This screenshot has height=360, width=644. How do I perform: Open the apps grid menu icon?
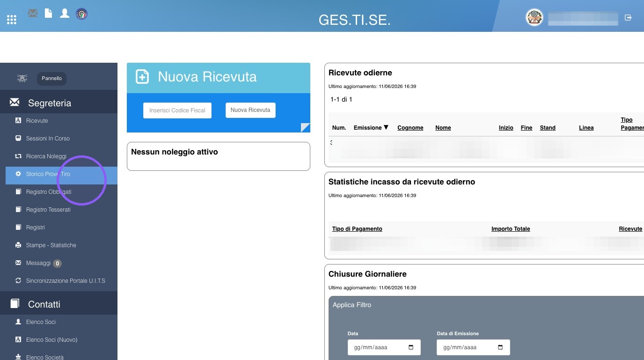12,20
